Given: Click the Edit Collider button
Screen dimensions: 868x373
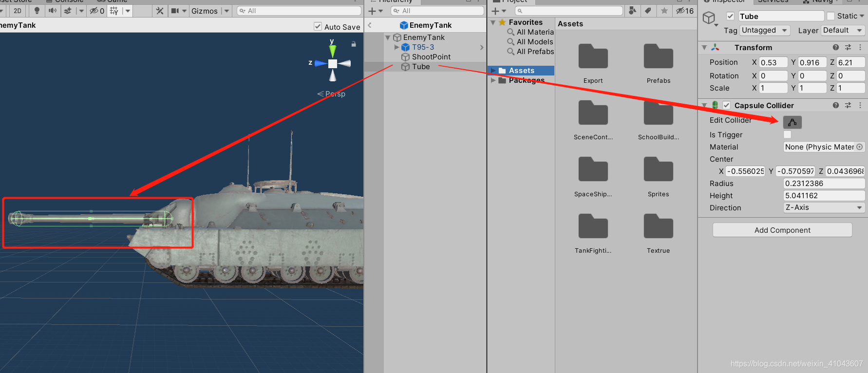Looking at the screenshot, I should [x=793, y=122].
